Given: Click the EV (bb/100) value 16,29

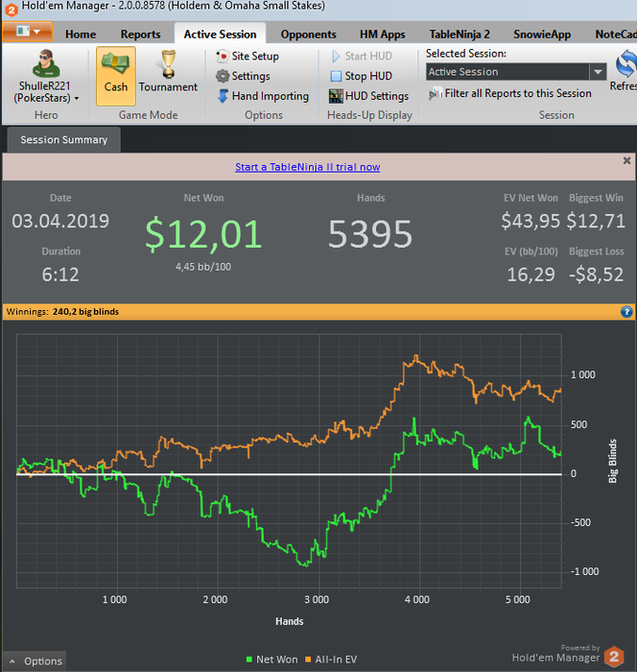Looking at the screenshot, I should coord(531,275).
